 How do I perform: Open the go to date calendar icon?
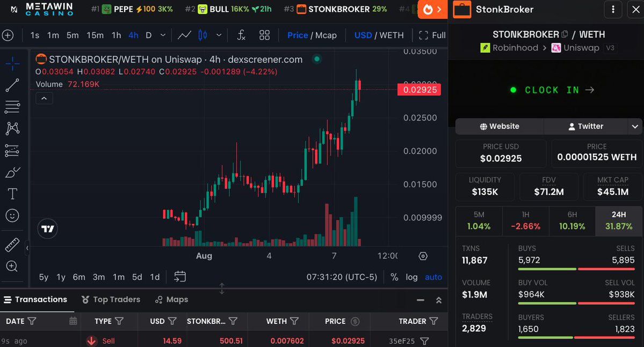[x=180, y=277]
